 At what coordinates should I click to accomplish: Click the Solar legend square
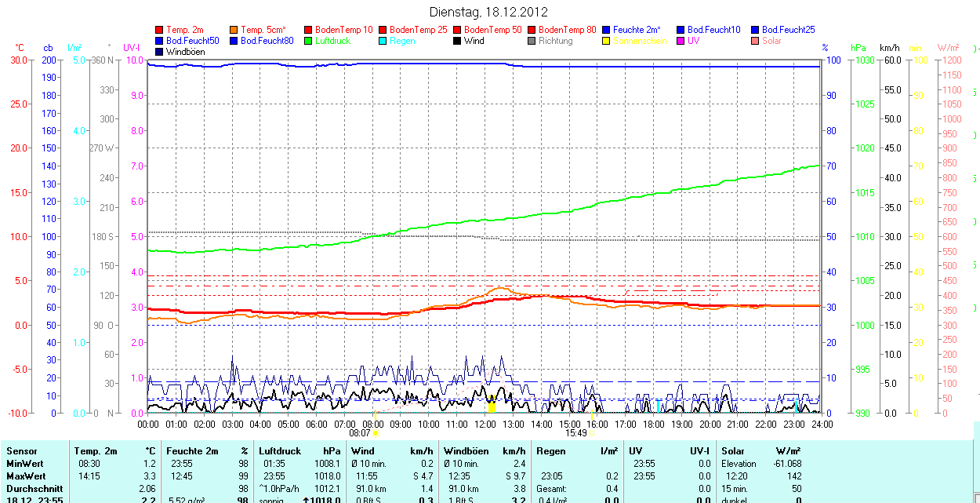coord(756,41)
